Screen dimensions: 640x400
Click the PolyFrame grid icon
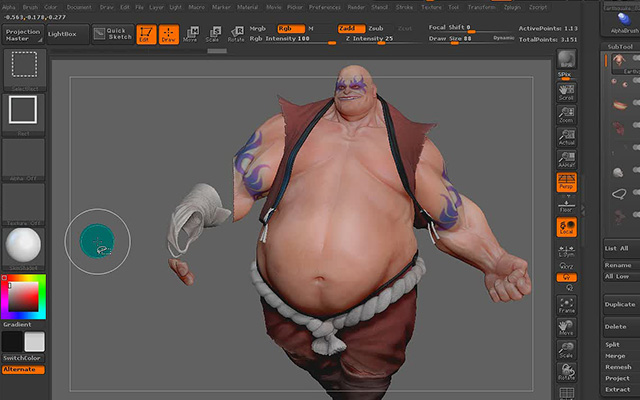(567, 393)
